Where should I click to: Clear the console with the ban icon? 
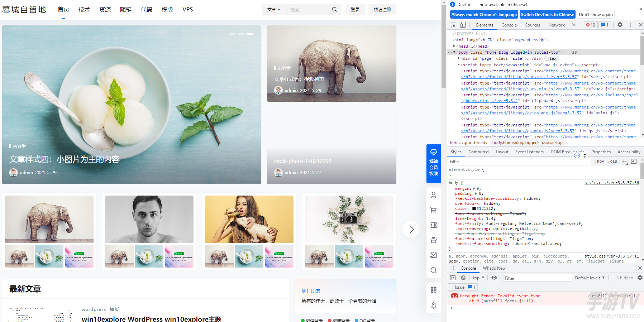(x=463, y=278)
